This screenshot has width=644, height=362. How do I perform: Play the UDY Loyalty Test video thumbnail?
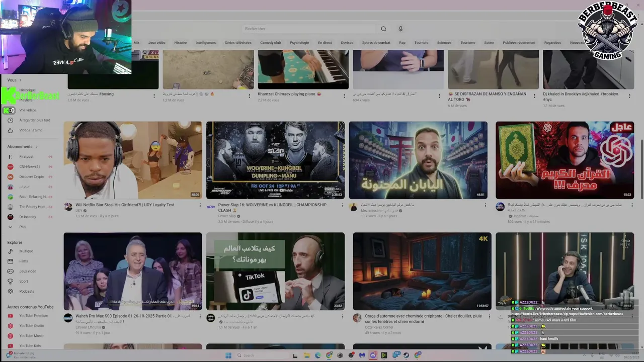(133, 160)
